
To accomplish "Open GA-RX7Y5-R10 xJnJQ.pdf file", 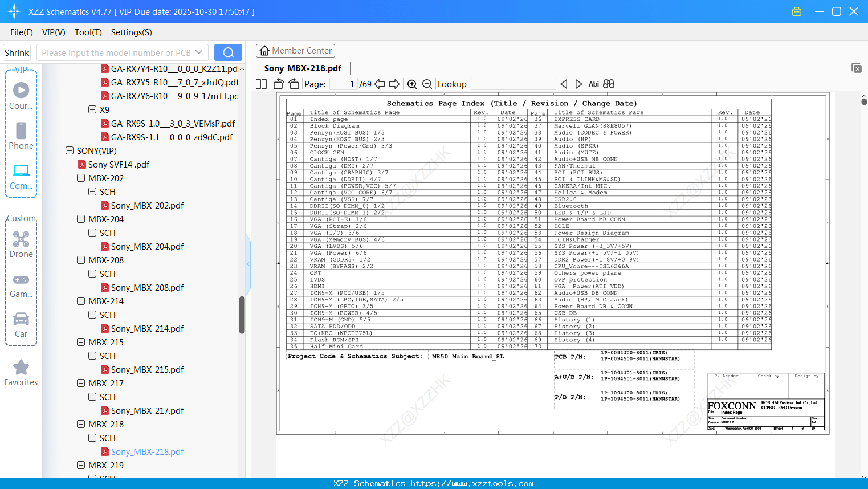I will click(x=169, y=82).
